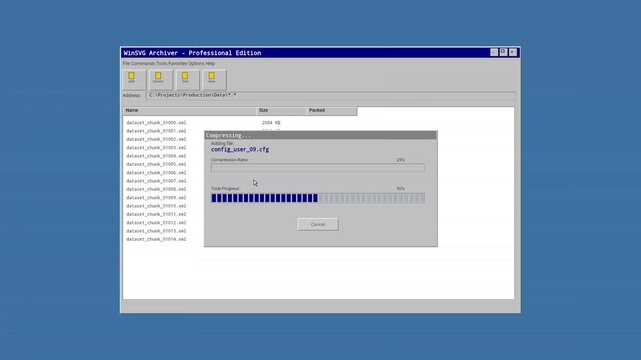Click the Compressing... dialog title bar

pyautogui.click(x=320, y=135)
